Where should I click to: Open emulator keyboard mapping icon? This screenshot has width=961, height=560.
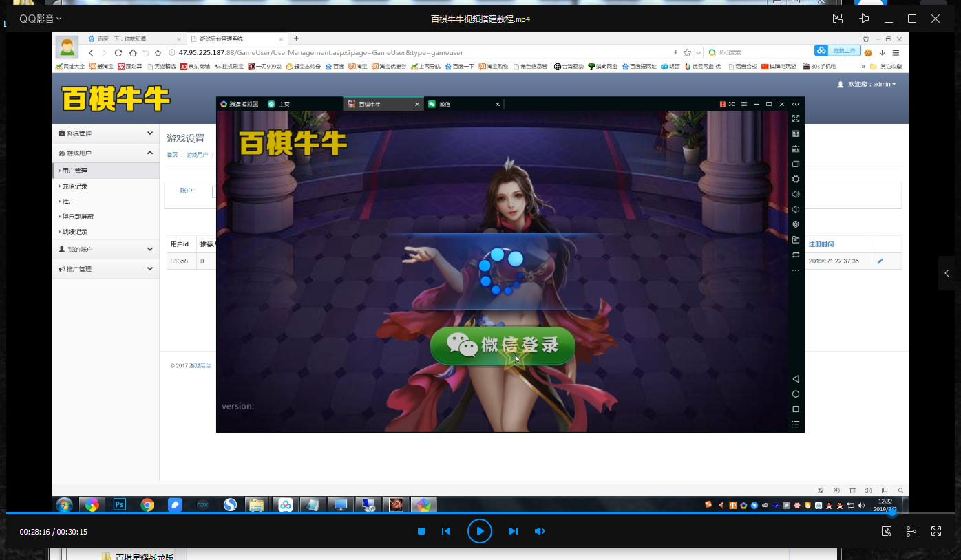pyautogui.click(x=796, y=133)
